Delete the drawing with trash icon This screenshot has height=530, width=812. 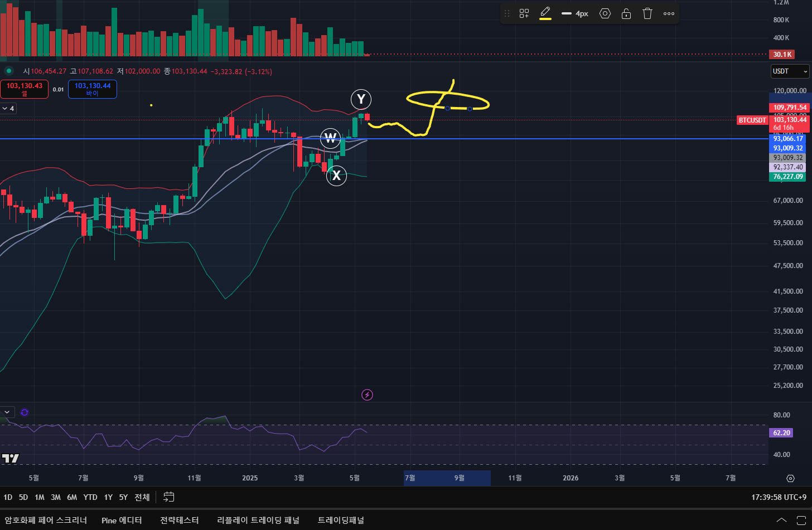647,13
